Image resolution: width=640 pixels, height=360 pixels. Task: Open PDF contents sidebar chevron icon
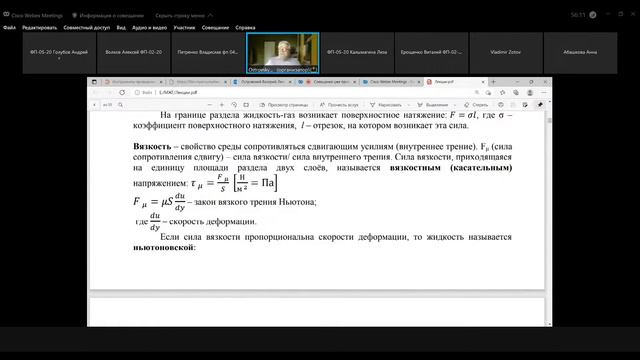coord(94,105)
